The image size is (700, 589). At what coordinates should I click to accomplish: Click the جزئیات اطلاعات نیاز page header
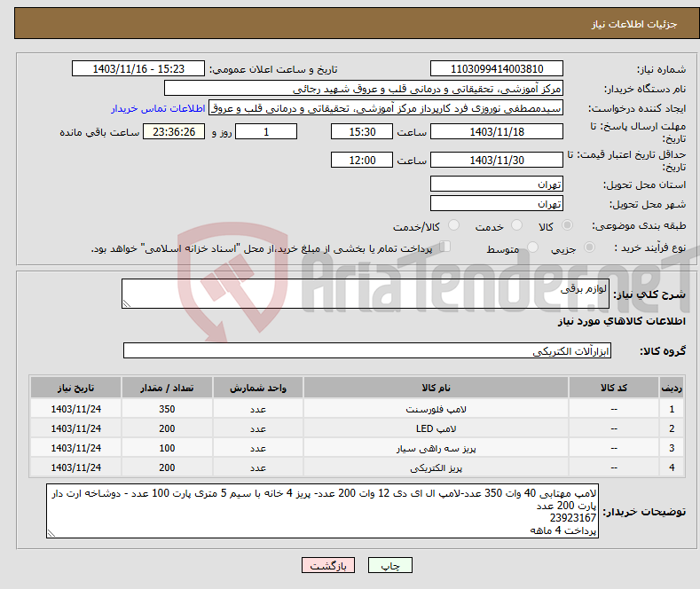pos(634,24)
